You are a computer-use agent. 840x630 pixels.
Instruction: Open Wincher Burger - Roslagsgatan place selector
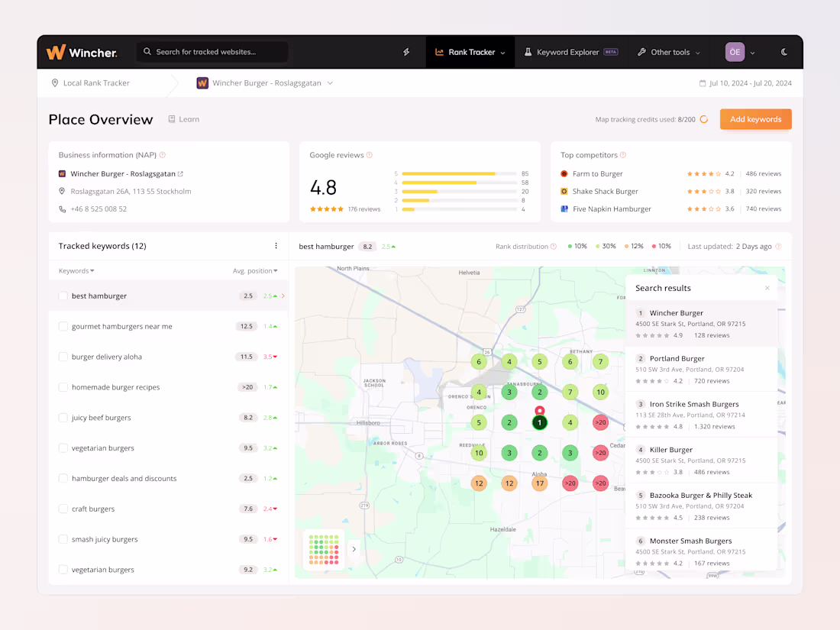[265, 83]
